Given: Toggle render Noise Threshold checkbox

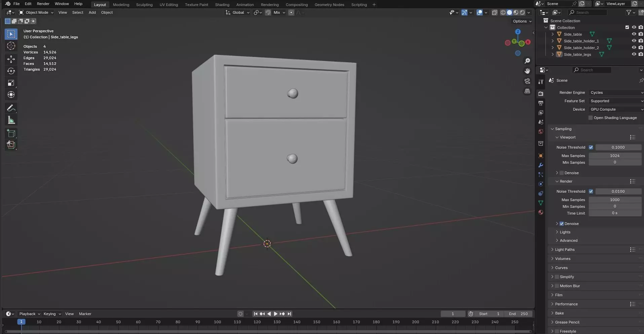Looking at the screenshot, I should pyautogui.click(x=591, y=191).
